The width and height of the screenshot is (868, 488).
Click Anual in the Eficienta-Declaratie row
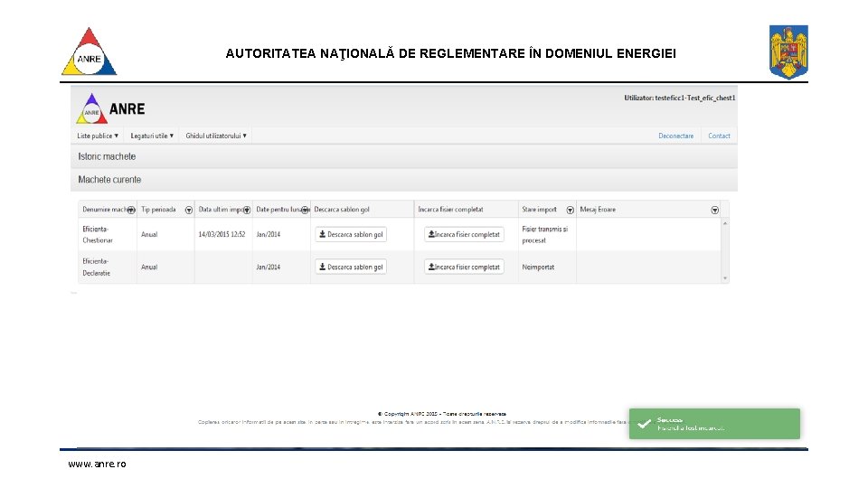point(149,267)
